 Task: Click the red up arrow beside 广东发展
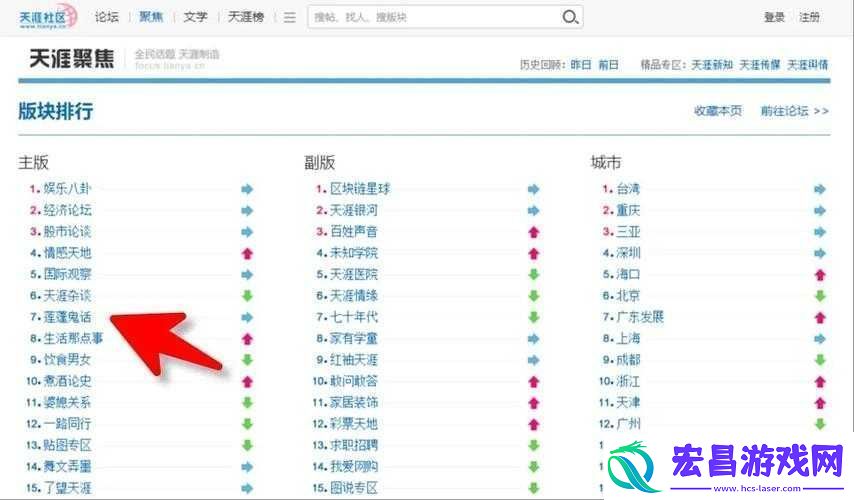coord(820,317)
